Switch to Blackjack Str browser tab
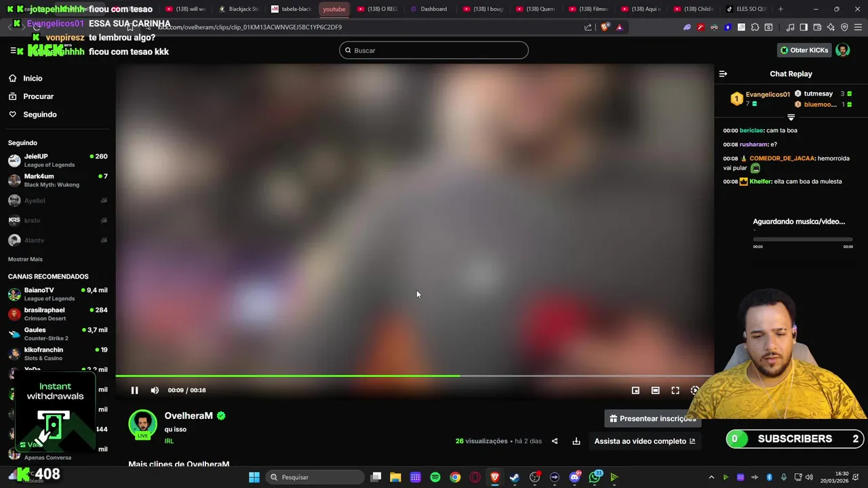This screenshot has width=868, height=488. (239, 9)
